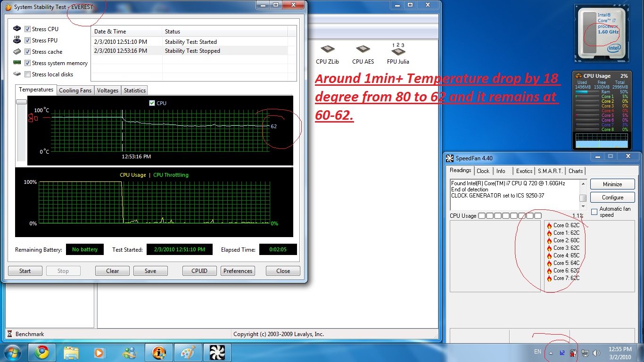Open the SpeedFan S.M.A.R.T. tab
The width and height of the screenshot is (644, 362).
550,171
